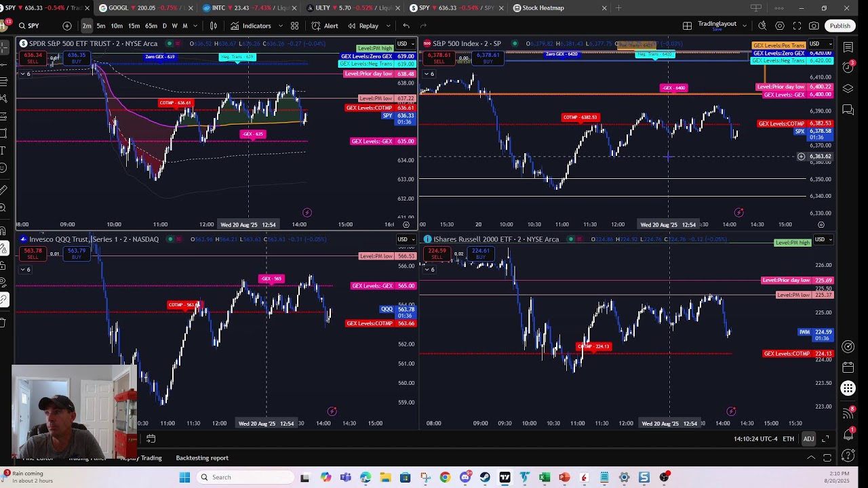
Task: Open the chart time zone menu at 14:10:24 UTC-4
Action: pyautogui.click(x=754, y=439)
